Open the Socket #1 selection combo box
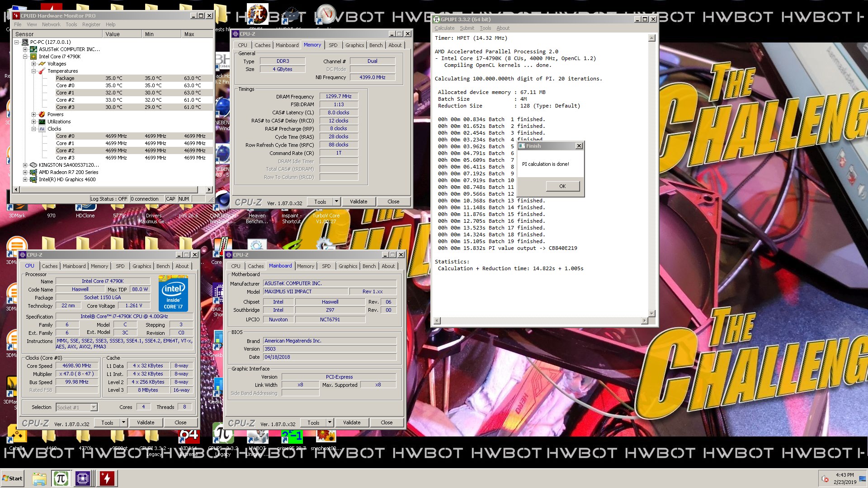This screenshot has width=868, height=488. [76, 407]
